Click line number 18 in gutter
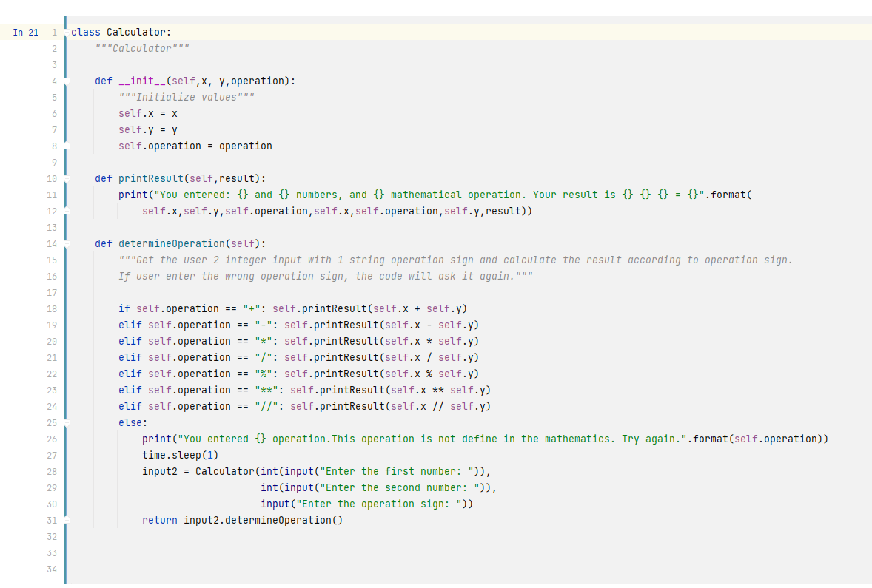 point(52,309)
